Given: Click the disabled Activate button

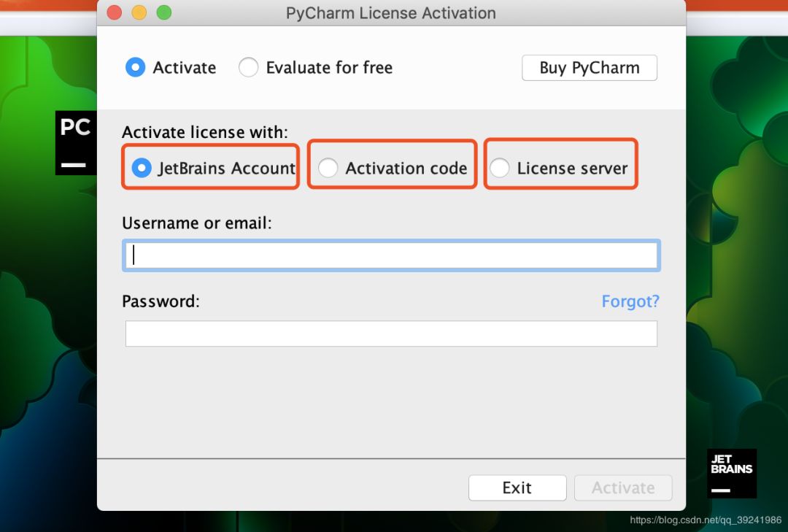Looking at the screenshot, I should point(623,487).
